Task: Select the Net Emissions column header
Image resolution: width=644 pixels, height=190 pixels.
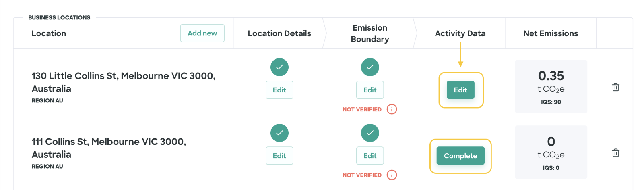Action: 551,33
